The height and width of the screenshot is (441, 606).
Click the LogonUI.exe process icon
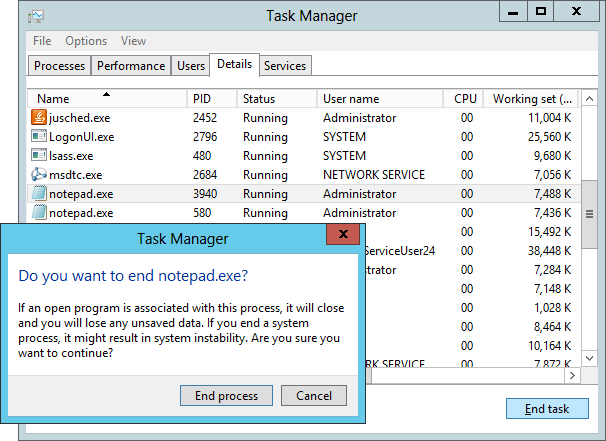pos(39,136)
